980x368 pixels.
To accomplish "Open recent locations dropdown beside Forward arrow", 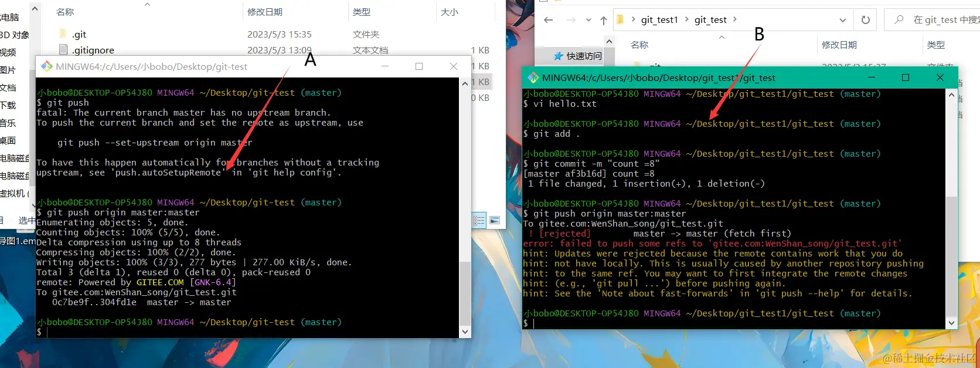I will point(588,20).
